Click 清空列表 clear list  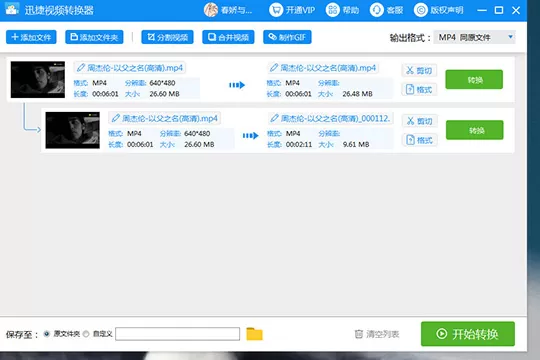(x=377, y=334)
